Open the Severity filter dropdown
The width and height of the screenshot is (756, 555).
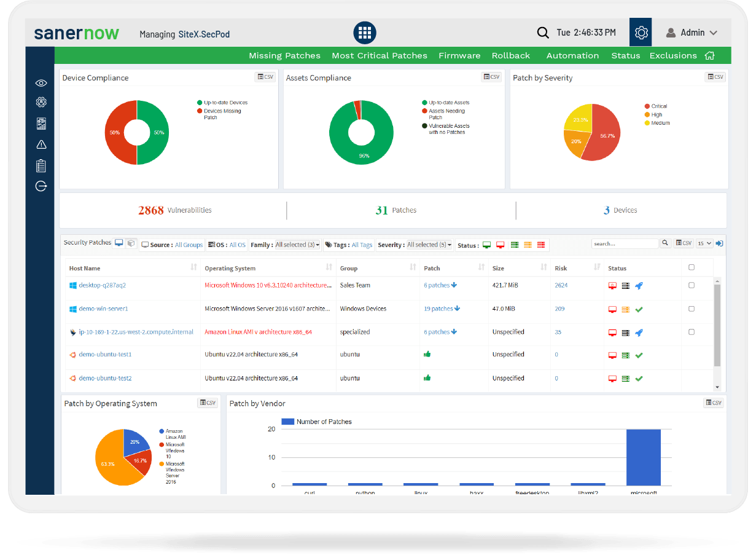pyautogui.click(x=429, y=245)
